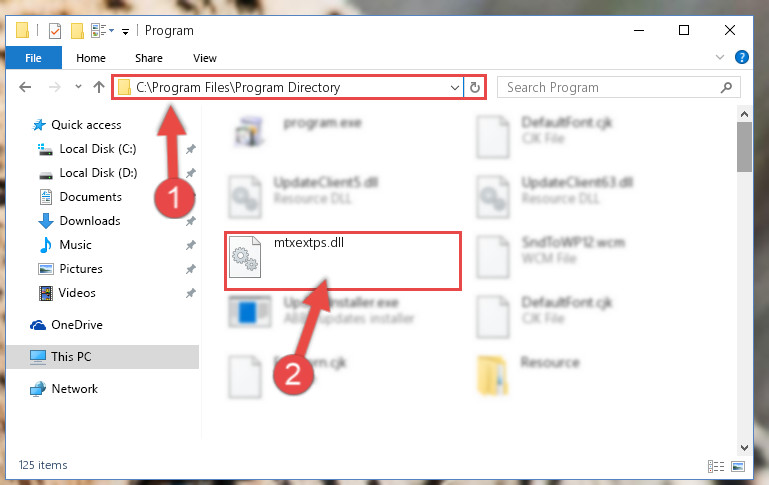Click the search magnifier icon
Screen dimensions: 769x485
point(726,87)
